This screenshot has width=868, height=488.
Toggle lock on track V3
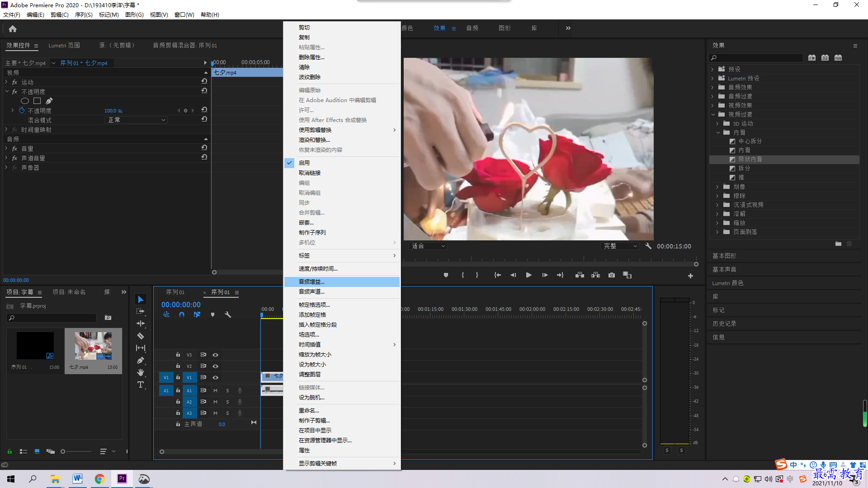point(178,355)
